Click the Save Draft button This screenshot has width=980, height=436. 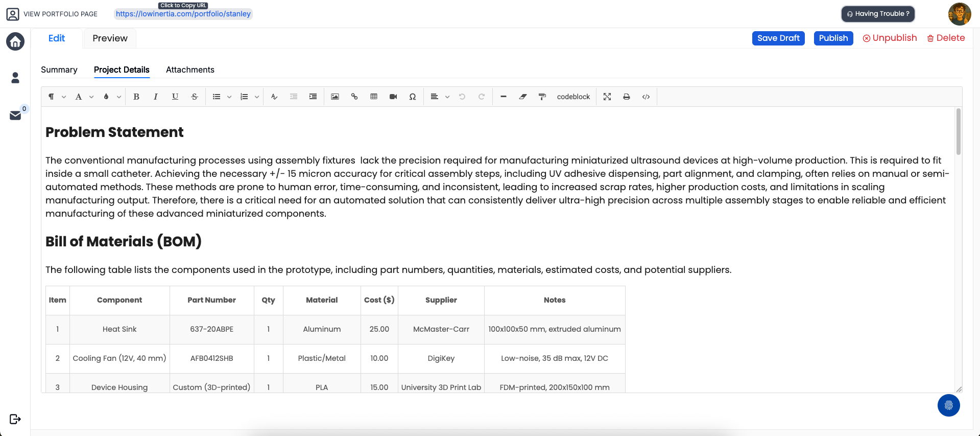[778, 38]
